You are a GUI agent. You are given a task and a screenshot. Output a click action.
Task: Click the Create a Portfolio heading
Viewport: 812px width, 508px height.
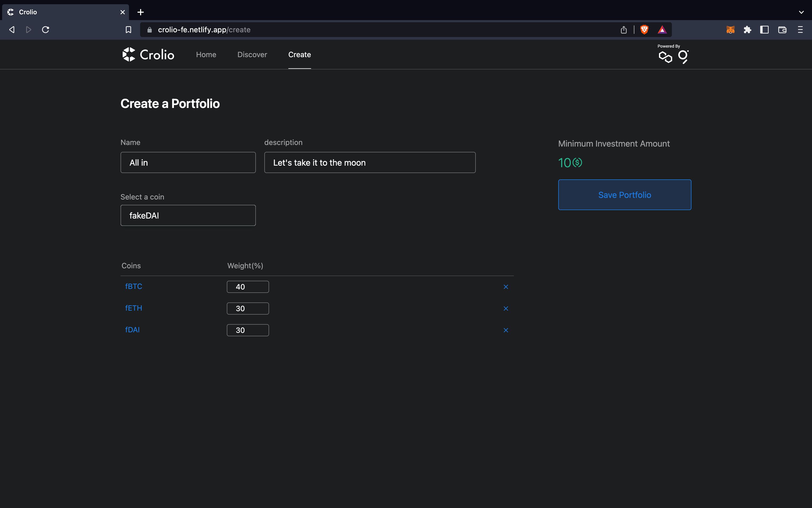[170, 103]
